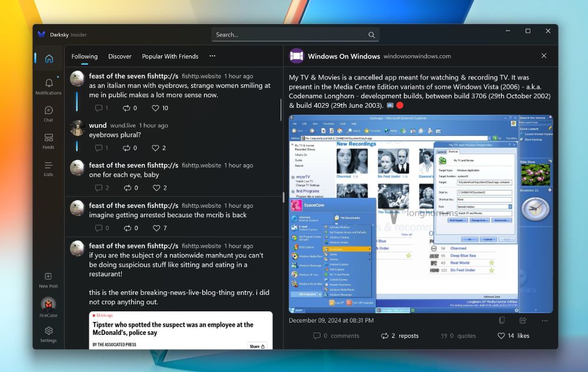Open wund.live handle link
588x372 pixels.
123,125
